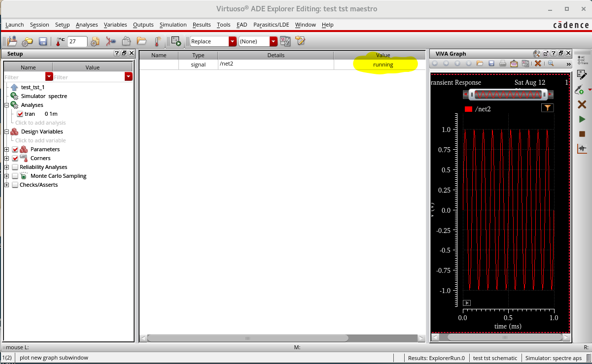Save the graph in ViVA toolbar
592x364 pixels.
click(491, 63)
